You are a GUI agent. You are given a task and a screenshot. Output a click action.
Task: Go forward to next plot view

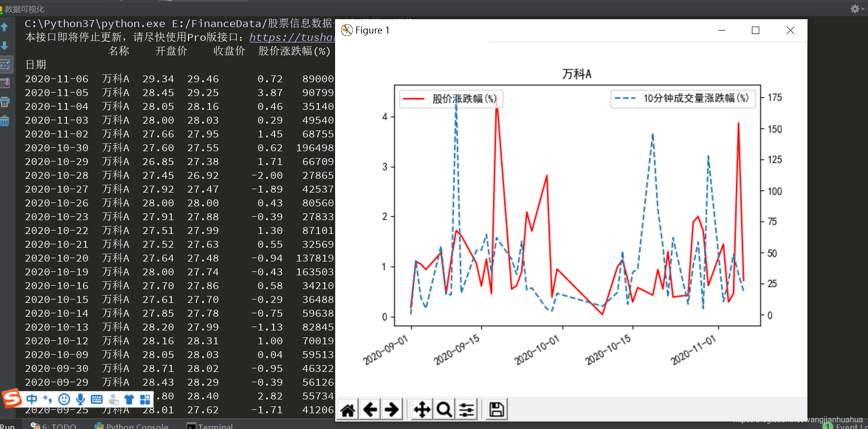tap(392, 410)
